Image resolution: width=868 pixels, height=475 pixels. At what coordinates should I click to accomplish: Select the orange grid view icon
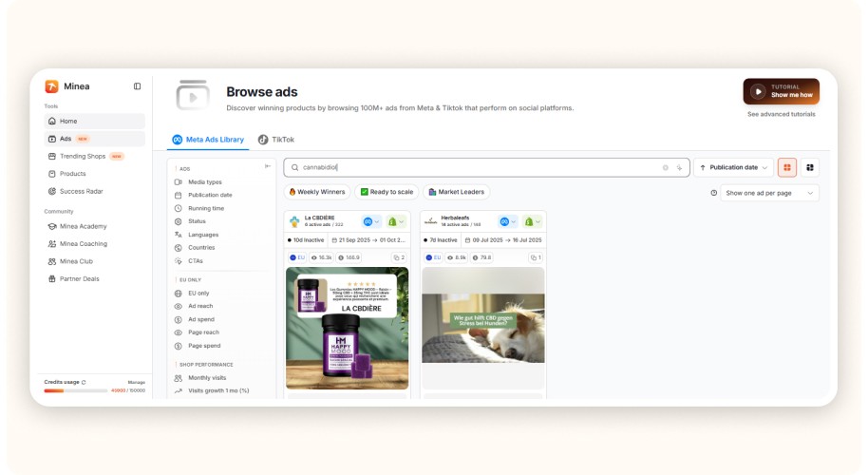click(787, 167)
